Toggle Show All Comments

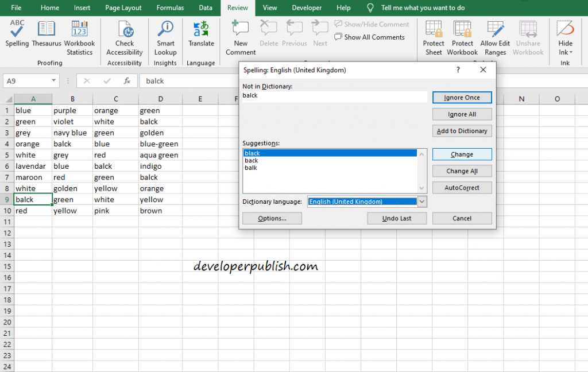click(370, 37)
